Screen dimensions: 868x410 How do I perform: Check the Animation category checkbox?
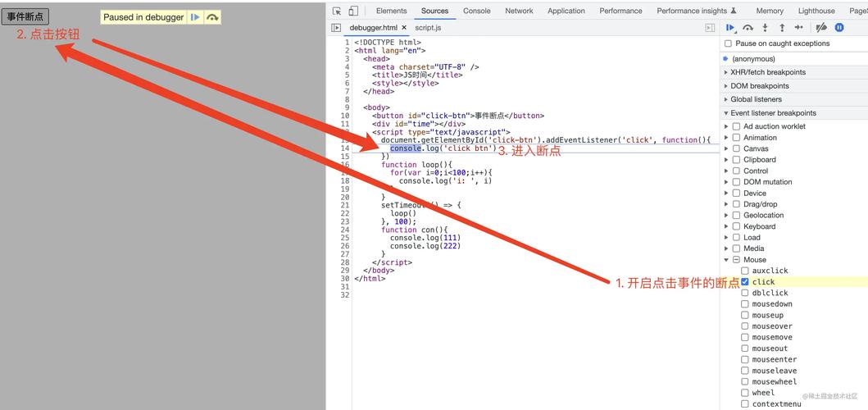736,138
